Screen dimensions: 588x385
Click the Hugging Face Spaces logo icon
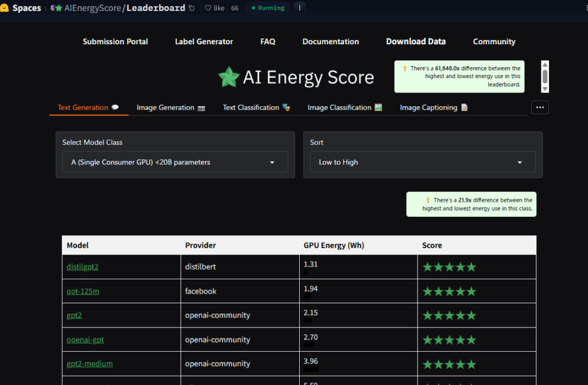[x=4, y=7]
